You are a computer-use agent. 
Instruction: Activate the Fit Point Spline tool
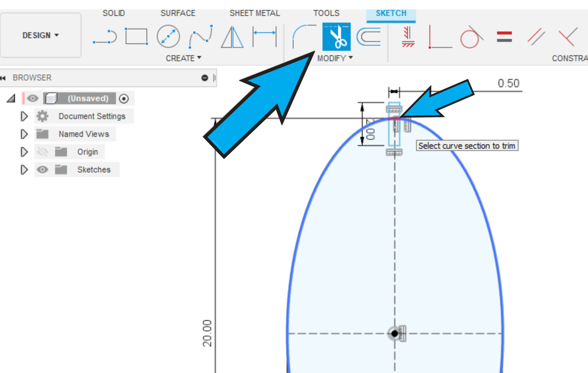[x=201, y=37]
